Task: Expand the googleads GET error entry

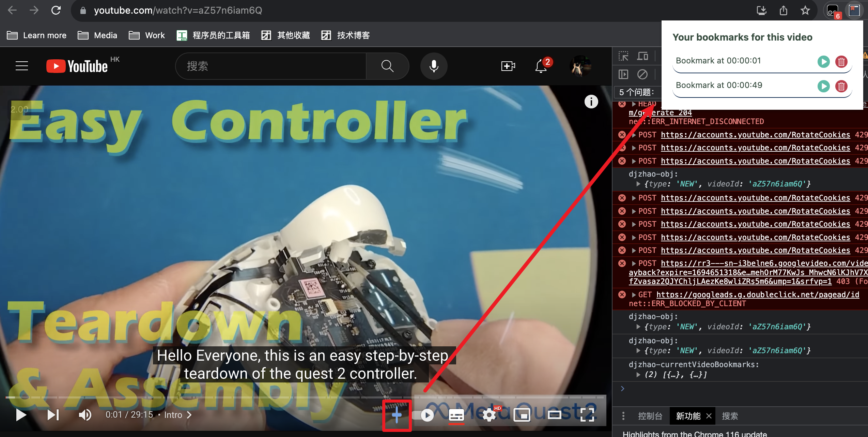Action: tap(634, 295)
